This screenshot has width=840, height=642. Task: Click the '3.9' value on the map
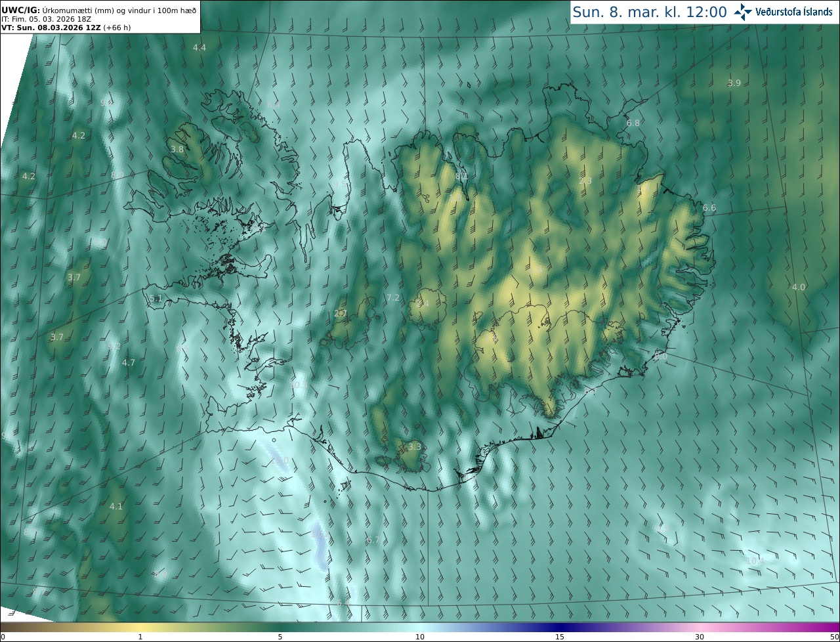(734, 83)
